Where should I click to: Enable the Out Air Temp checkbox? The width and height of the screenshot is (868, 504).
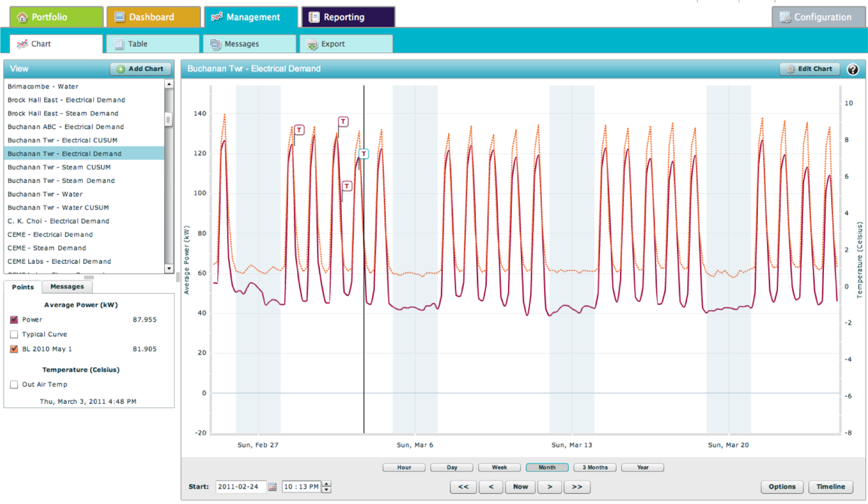coord(14,384)
